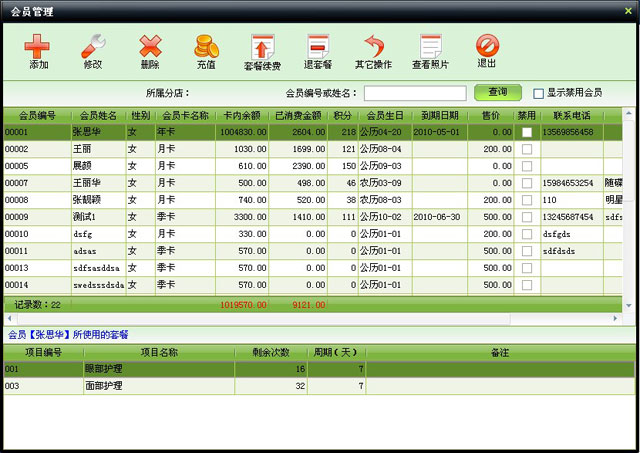This screenshot has height=453, width=640.
Task: Click the member table scroll down arrow
Action: coord(629,304)
